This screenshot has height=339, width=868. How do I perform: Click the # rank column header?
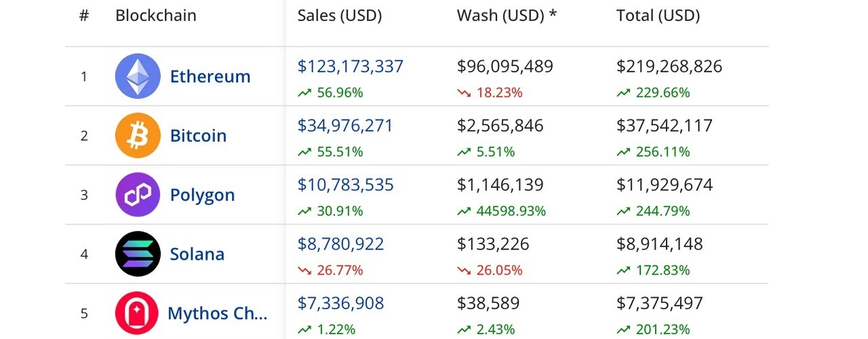pos(84,16)
